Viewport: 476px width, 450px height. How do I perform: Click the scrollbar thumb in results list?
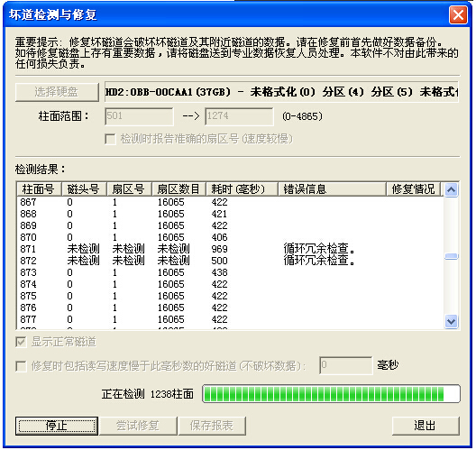451,257
